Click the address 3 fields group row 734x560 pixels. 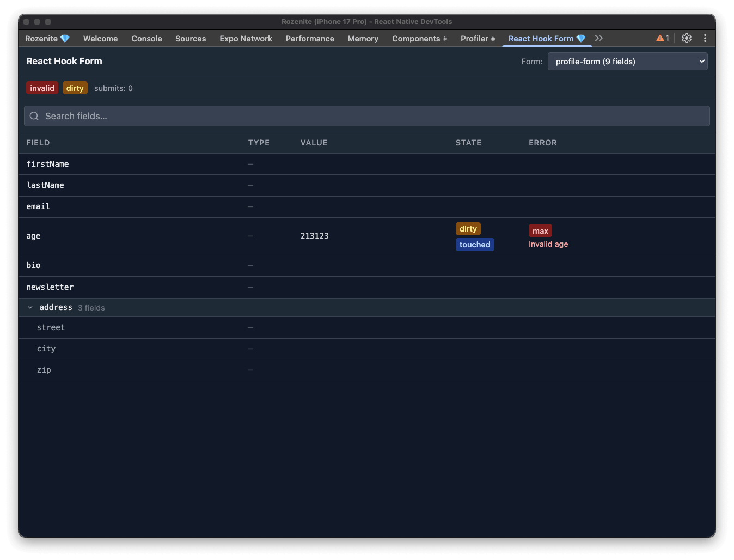pyautogui.click(x=367, y=307)
